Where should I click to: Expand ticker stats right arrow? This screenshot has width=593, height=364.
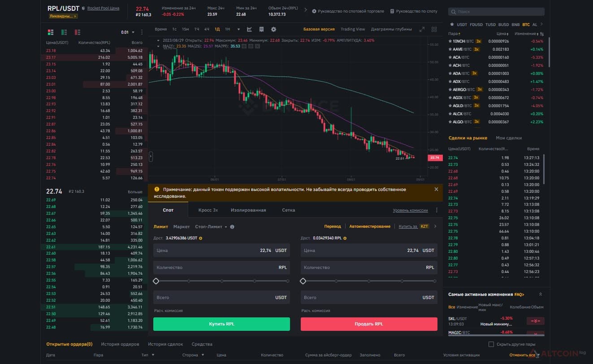(306, 10)
